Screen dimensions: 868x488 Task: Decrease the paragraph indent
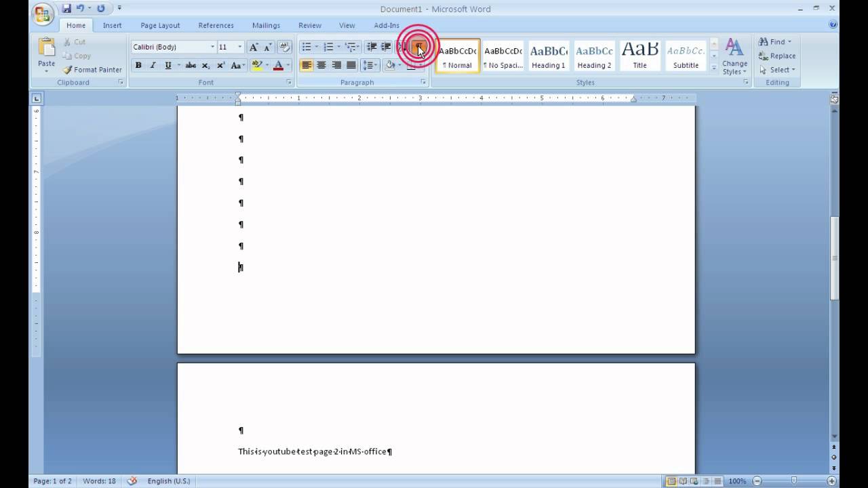372,47
